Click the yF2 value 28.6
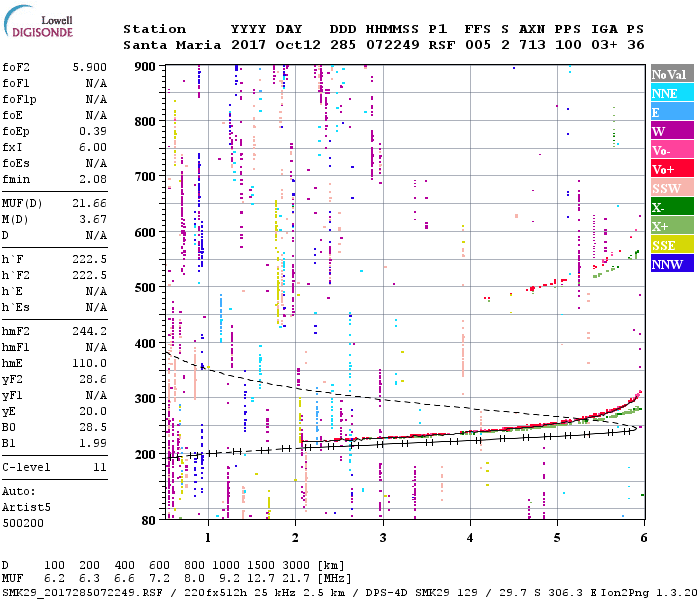This screenshot has height=600, width=700. pyautogui.click(x=93, y=379)
